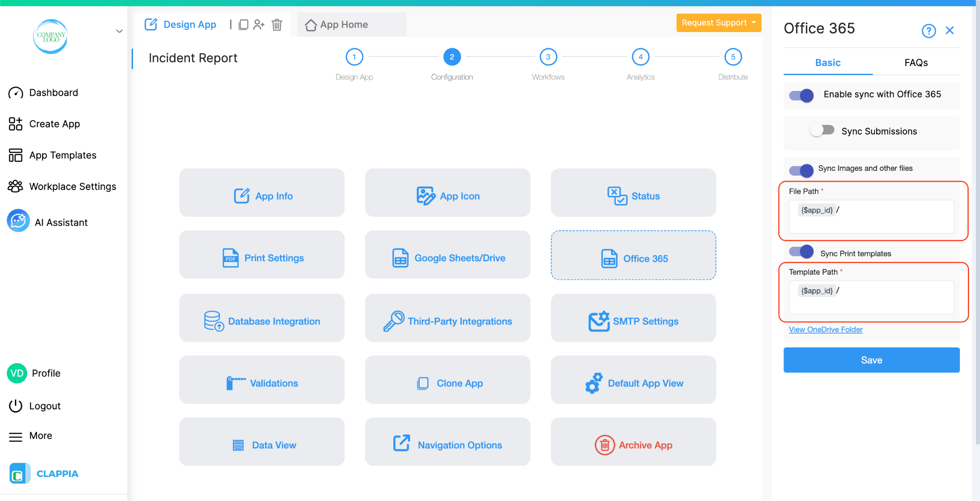Expand the company logo account menu
This screenshot has height=501, width=980.
(119, 31)
